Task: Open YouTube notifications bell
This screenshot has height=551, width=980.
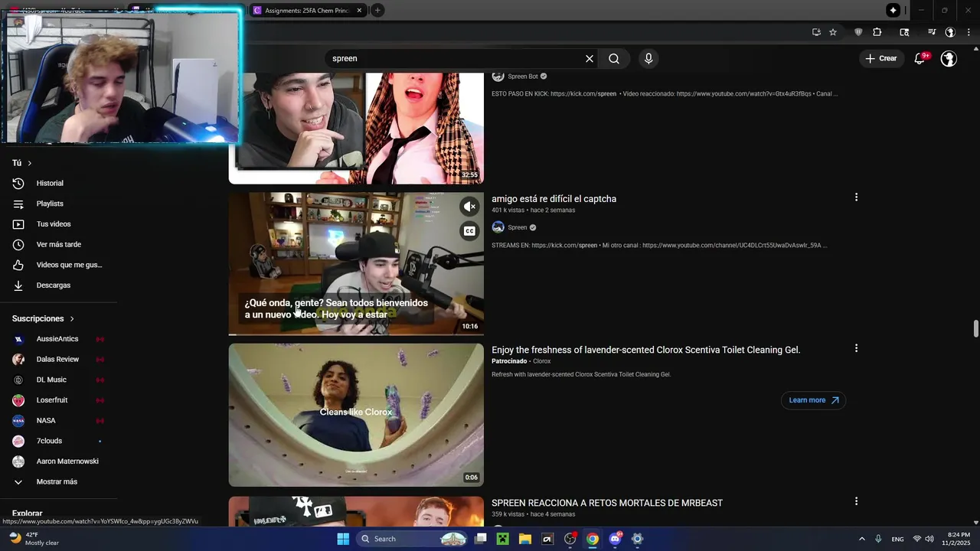Action: (920, 58)
